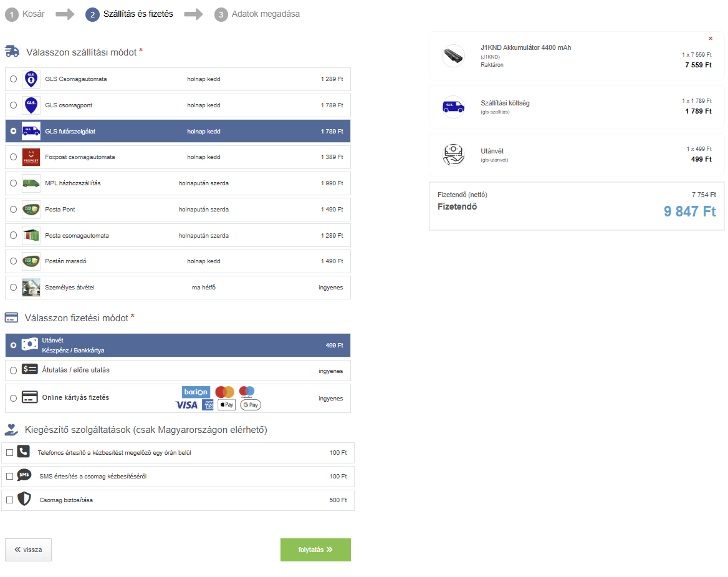Click the Posta csomagautomata icon
This screenshot has width=728, height=577.
pos(31,236)
